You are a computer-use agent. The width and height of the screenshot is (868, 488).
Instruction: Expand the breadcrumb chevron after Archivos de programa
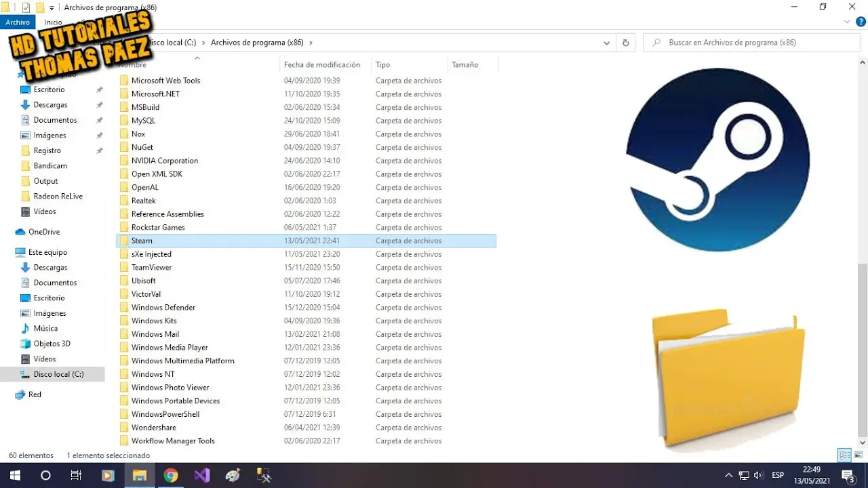311,42
